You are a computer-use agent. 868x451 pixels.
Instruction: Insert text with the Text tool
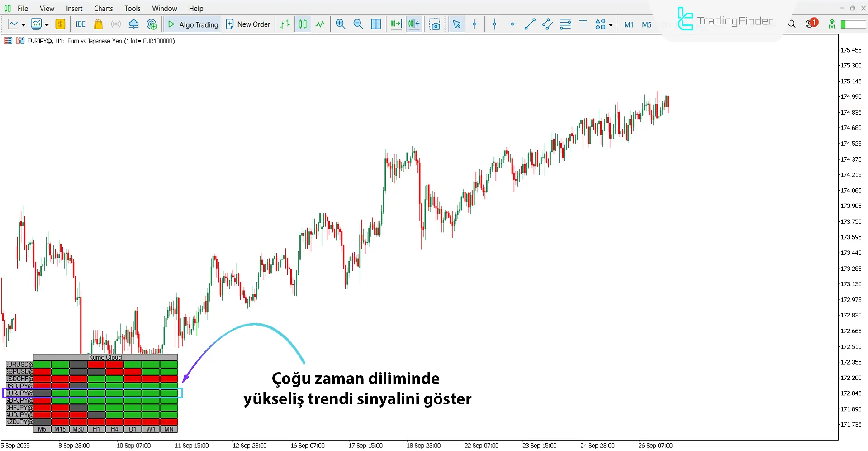[x=583, y=24]
